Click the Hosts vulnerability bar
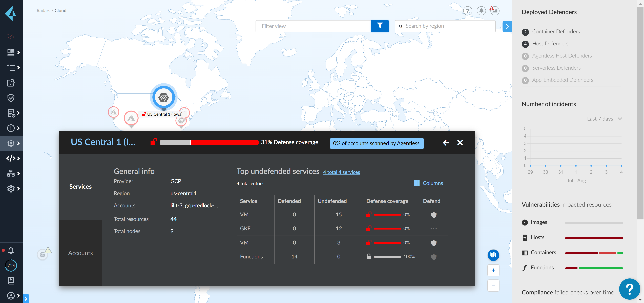644x303 pixels. click(594, 238)
